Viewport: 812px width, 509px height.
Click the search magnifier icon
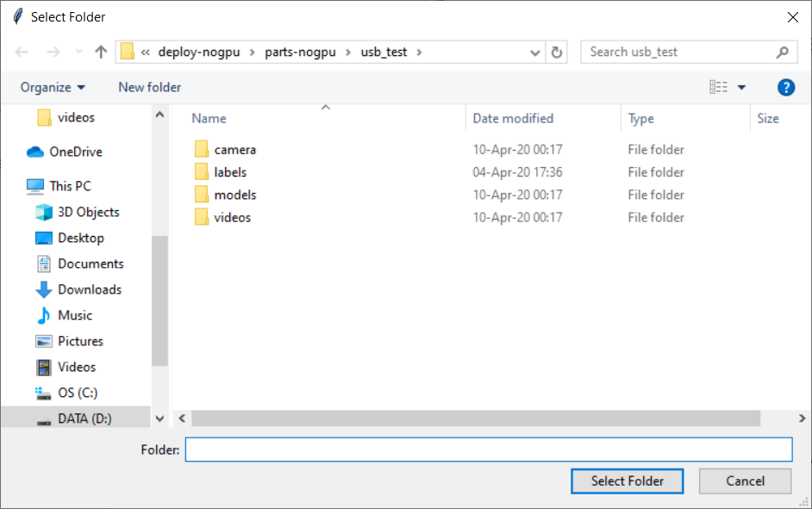click(x=783, y=52)
